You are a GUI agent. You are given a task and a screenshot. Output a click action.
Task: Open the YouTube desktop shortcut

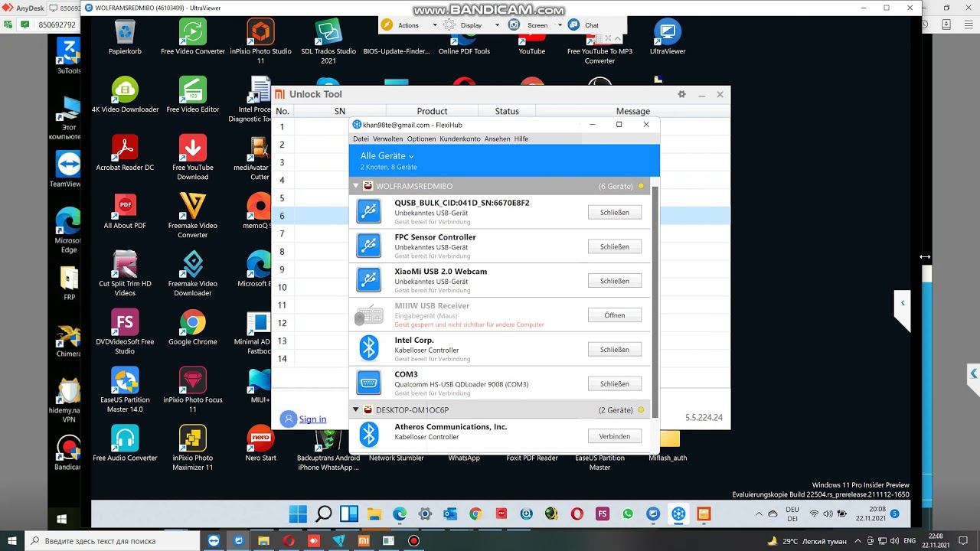point(531,42)
